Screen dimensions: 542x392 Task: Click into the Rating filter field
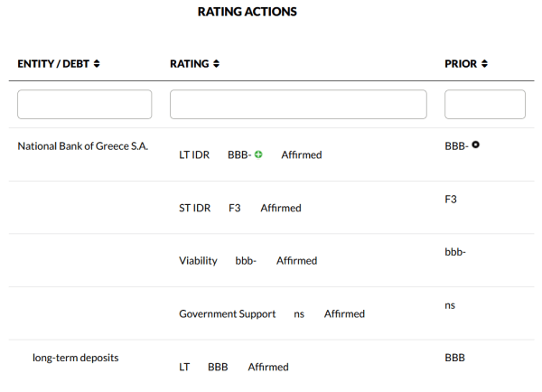(x=298, y=105)
